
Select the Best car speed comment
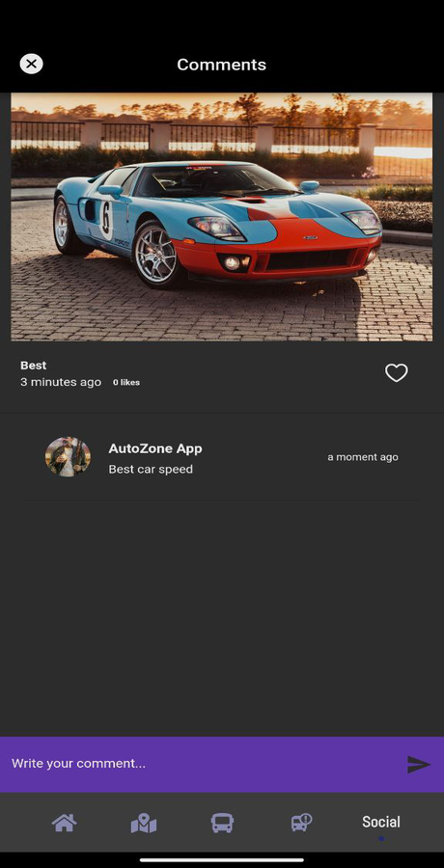151,469
